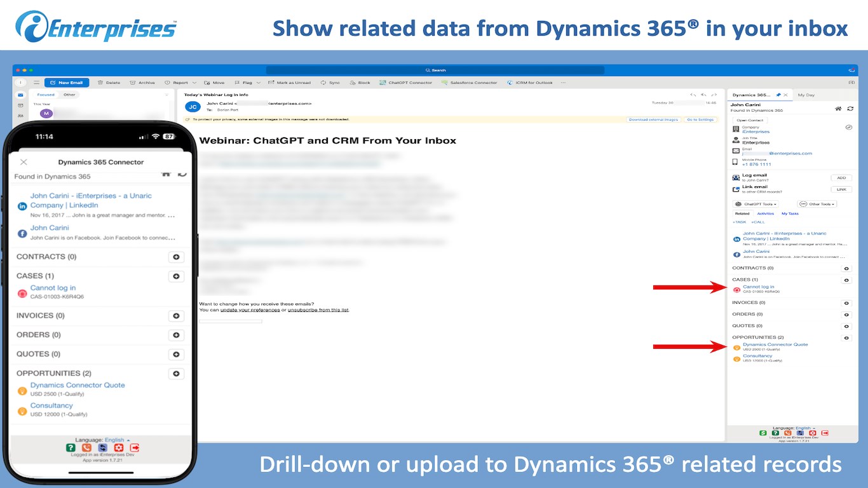Close the Dynamics 365 Connector on the phone
Viewport: 868px width, 488px height.
pos(24,162)
